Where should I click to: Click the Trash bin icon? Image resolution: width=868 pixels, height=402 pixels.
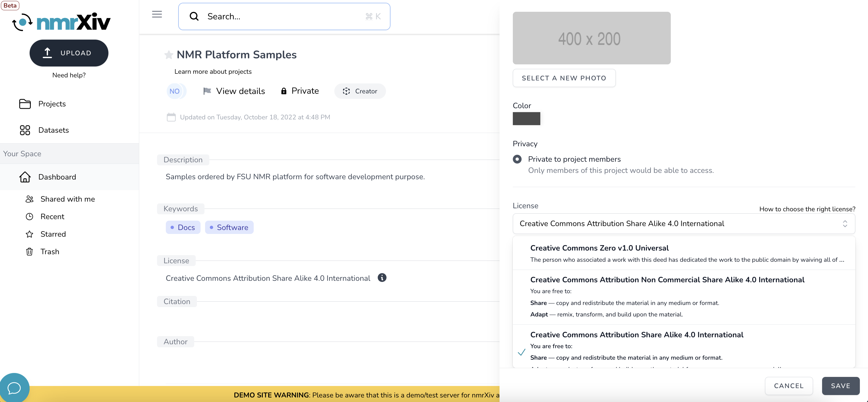click(x=30, y=251)
